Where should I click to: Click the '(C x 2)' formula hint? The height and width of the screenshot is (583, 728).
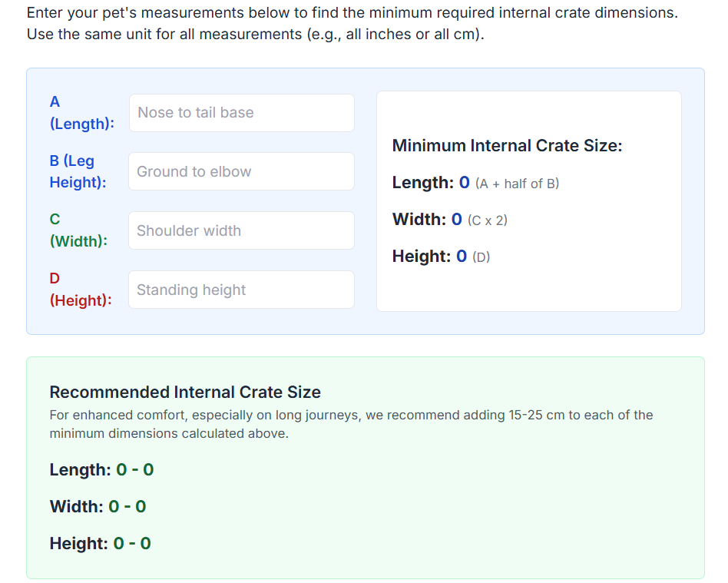487,220
